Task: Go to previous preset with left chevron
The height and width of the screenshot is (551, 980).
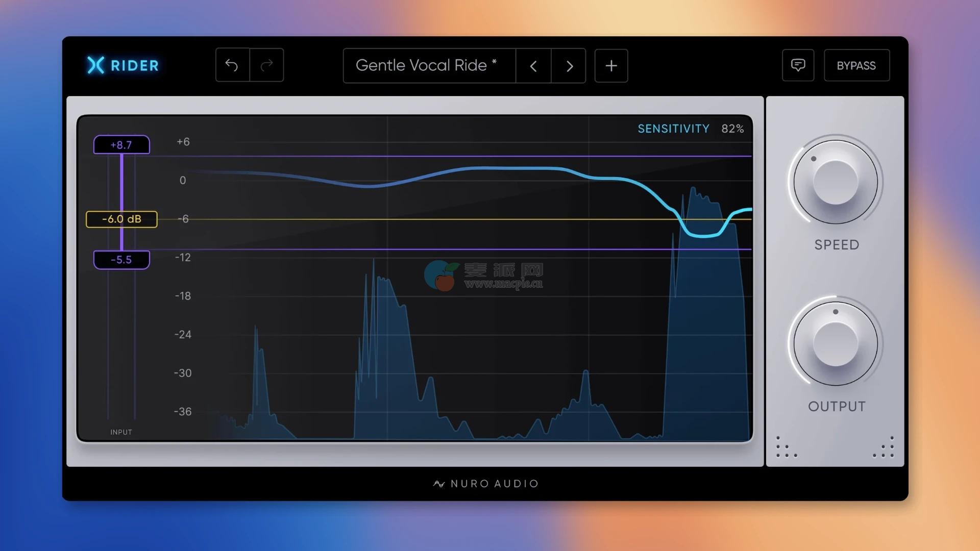Action: (533, 66)
